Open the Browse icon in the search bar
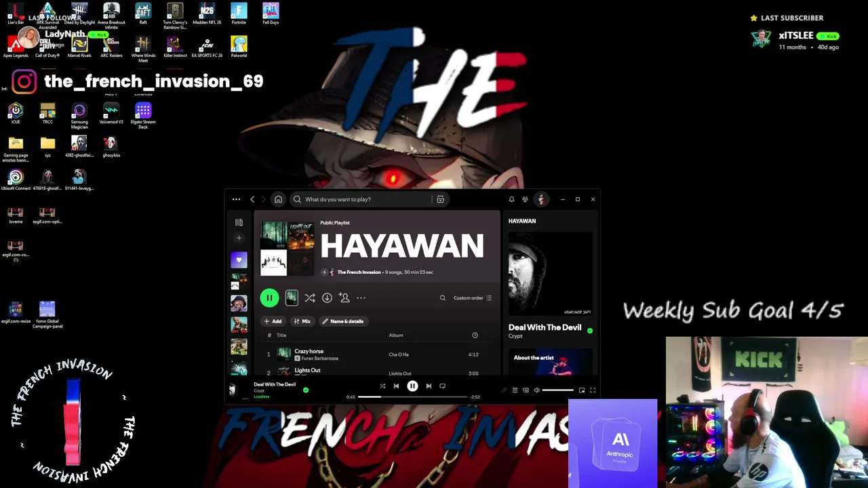Viewport: 868px width, 488px height. point(440,199)
